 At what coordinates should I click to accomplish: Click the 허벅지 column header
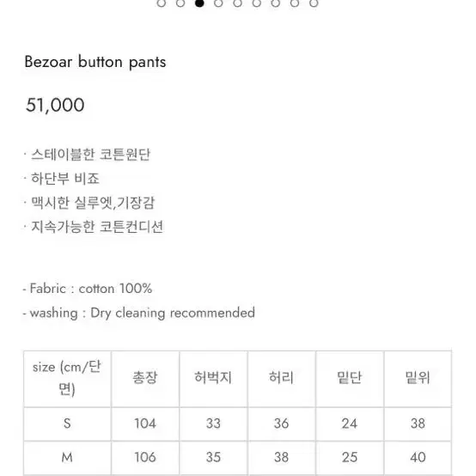(213, 379)
